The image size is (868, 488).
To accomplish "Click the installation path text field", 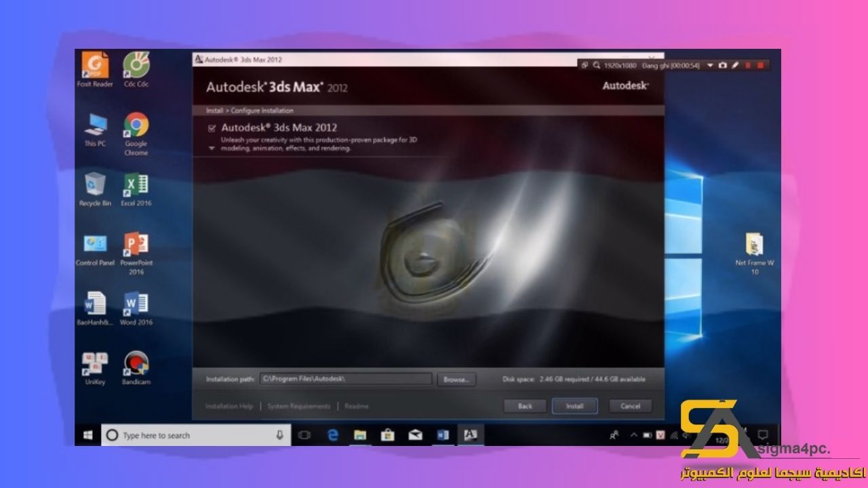I will 346,380.
